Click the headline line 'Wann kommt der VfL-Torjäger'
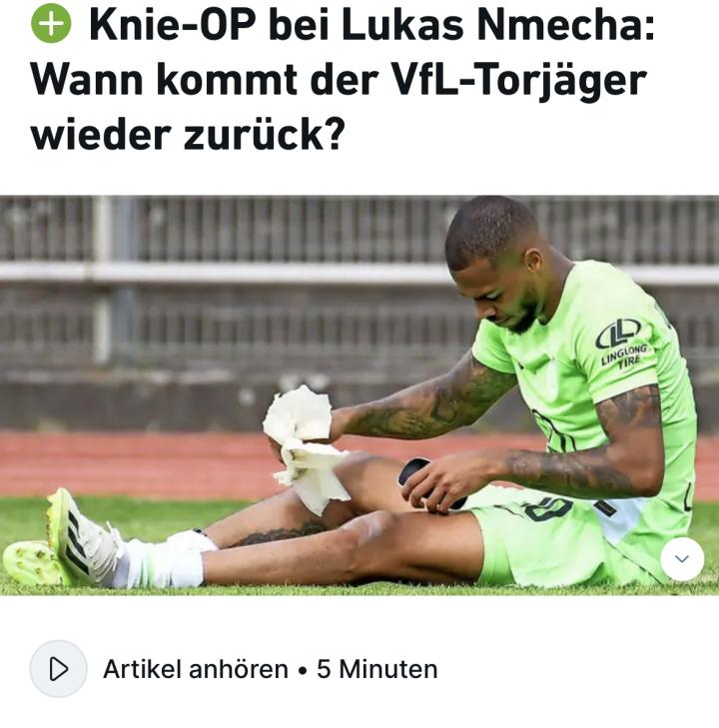The width and height of the screenshot is (719, 728). point(339,81)
